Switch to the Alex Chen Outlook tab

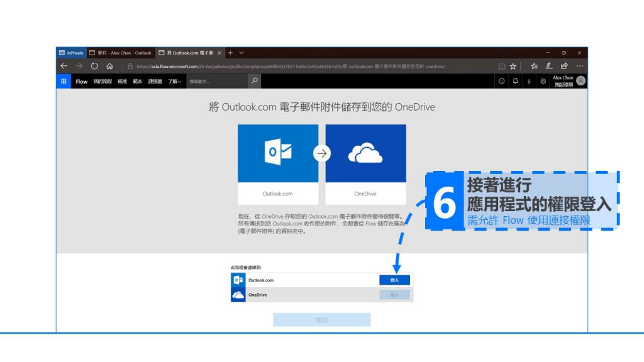click(120, 53)
